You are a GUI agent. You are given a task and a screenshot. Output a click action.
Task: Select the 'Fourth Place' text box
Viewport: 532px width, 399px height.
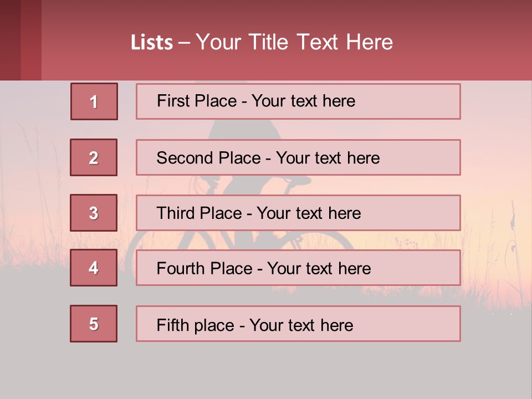coord(298,268)
